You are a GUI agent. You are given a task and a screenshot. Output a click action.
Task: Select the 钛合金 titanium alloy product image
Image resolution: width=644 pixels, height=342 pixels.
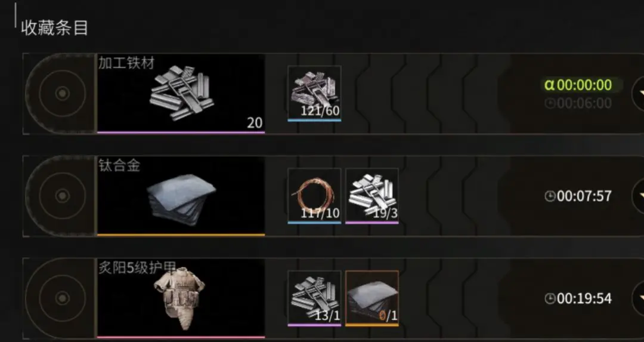(181, 196)
